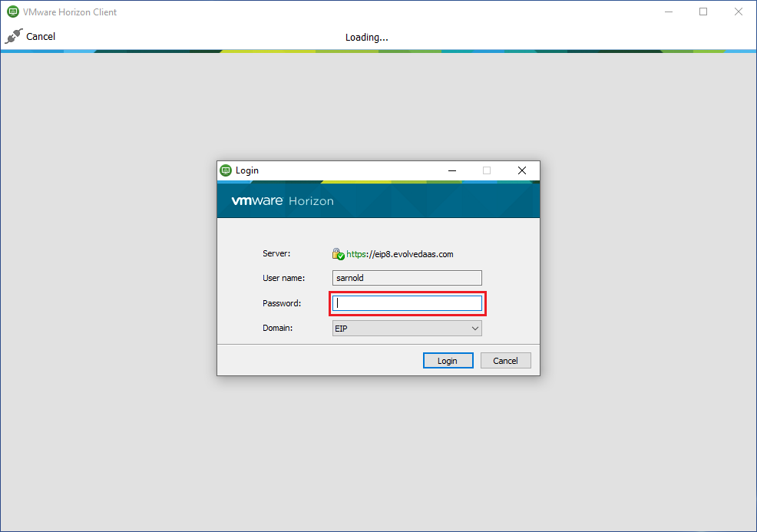Maximize the VMware Horizon Client window
Image resolution: width=757 pixels, height=532 pixels.
(702, 12)
